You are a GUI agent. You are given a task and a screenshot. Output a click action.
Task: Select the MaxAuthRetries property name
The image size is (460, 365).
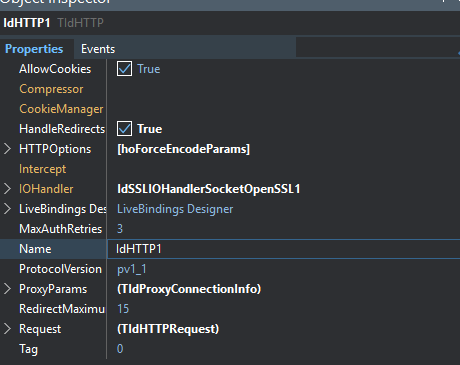pos(61,229)
